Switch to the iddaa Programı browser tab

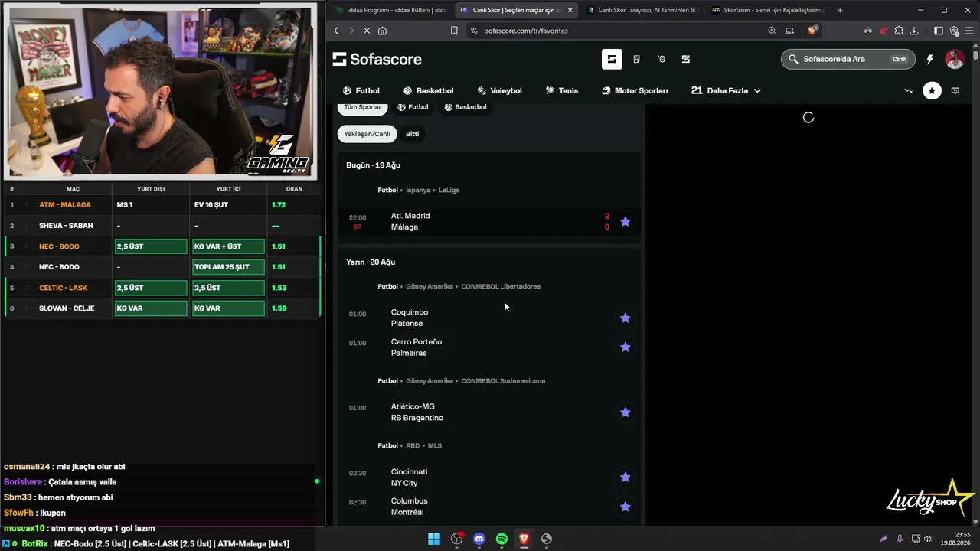pos(390,10)
